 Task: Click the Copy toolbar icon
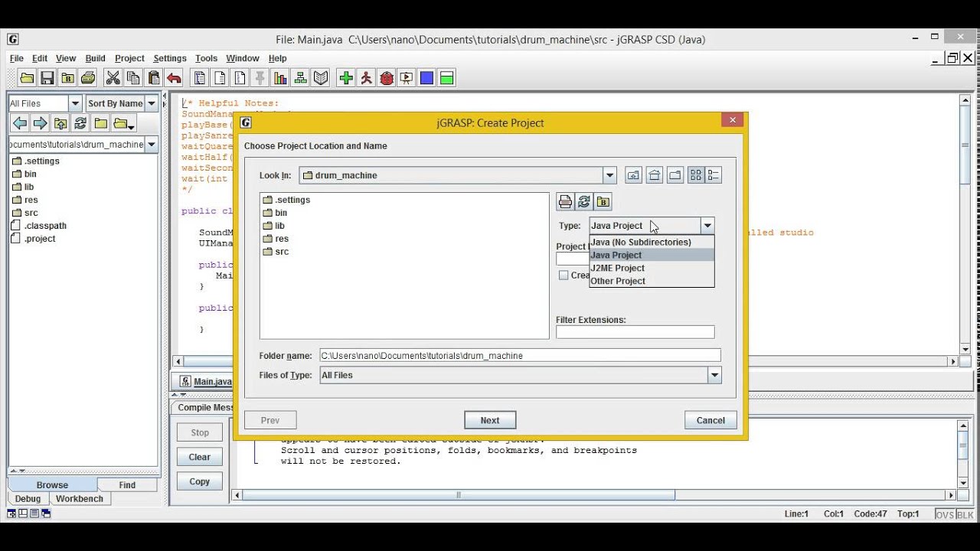[133, 77]
